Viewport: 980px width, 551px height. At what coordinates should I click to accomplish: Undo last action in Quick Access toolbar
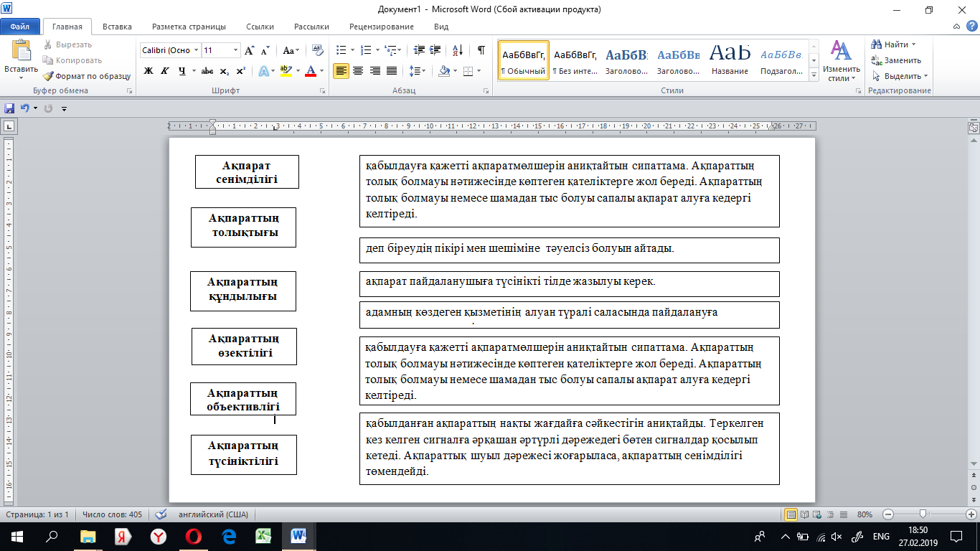[x=24, y=108]
